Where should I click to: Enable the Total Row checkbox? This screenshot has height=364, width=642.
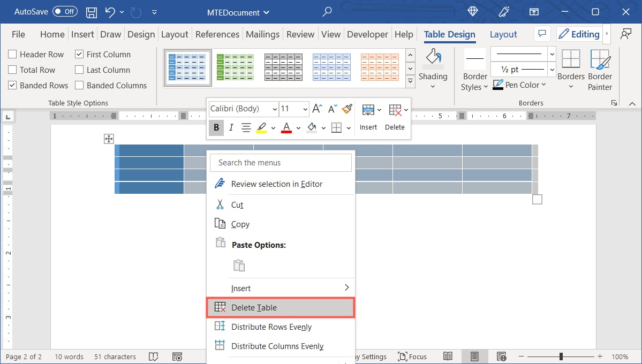[x=12, y=70]
